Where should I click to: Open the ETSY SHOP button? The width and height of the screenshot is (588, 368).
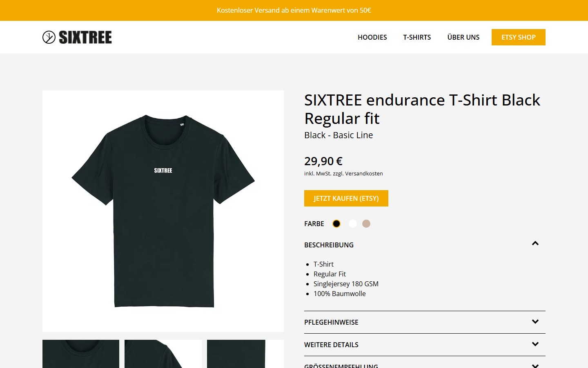click(x=518, y=37)
